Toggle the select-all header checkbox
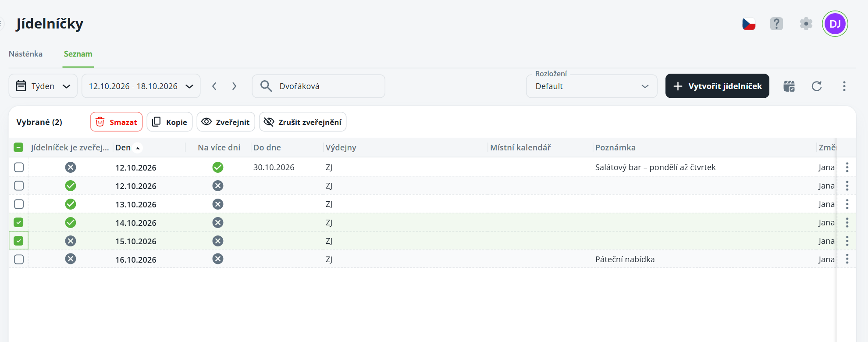 18,147
